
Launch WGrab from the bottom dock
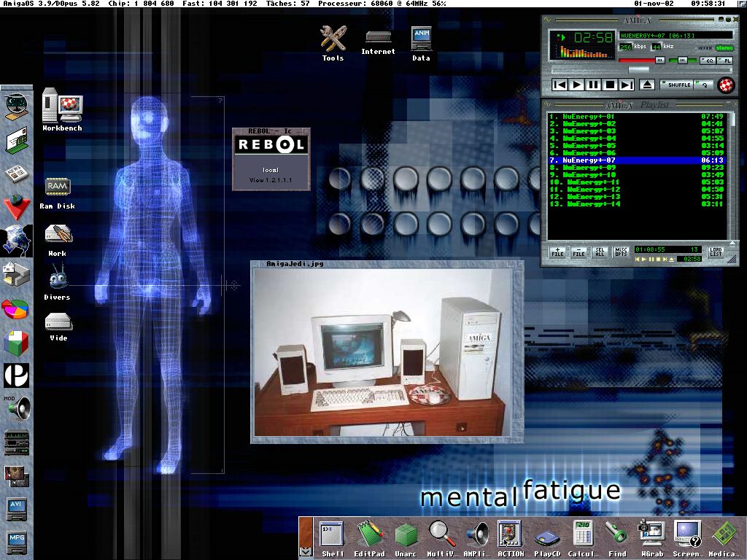(x=652, y=539)
